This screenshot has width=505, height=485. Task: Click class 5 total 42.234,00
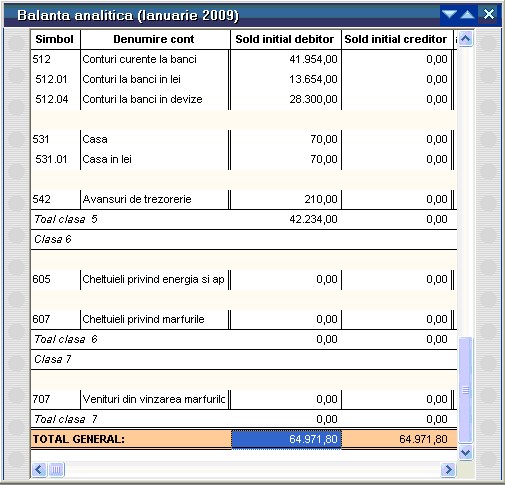point(313,219)
